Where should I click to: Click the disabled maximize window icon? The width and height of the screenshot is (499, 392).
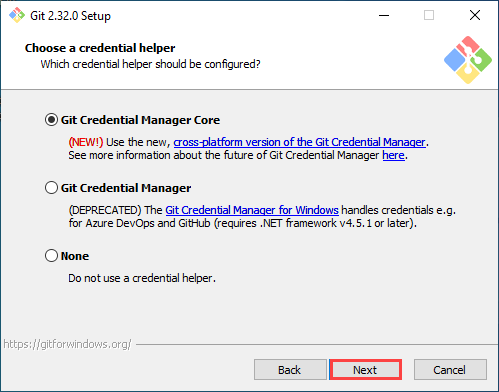pyautogui.click(x=429, y=15)
